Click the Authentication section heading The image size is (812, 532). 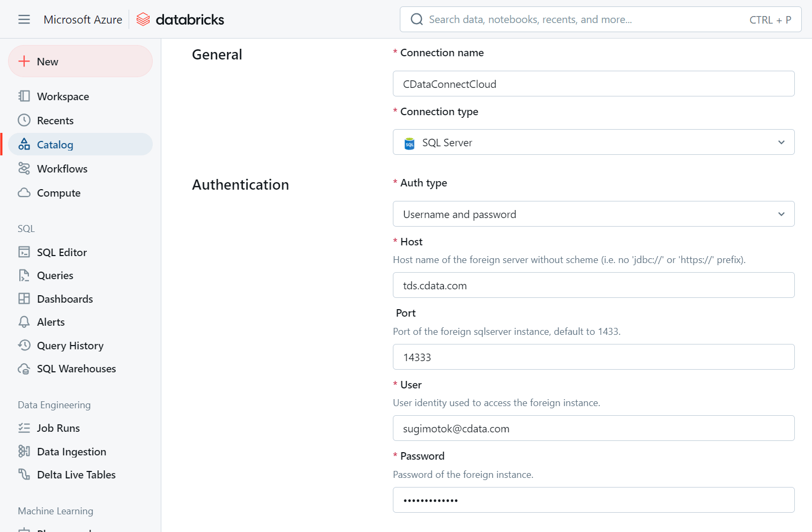tap(240, 184)
